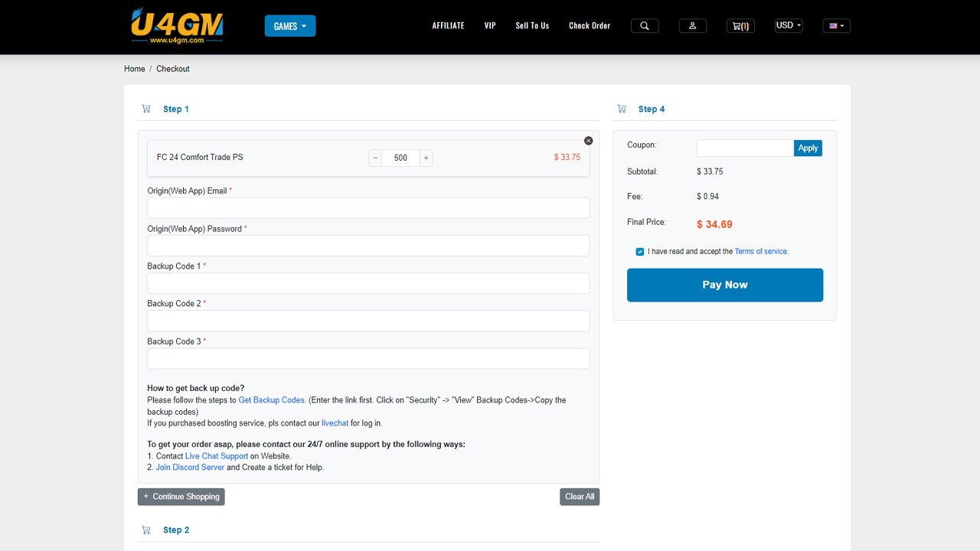Screen dimensions: 980x551
Task: Click the Continue Shopping button
Action: pyautogui.click(x=181, y=497)
